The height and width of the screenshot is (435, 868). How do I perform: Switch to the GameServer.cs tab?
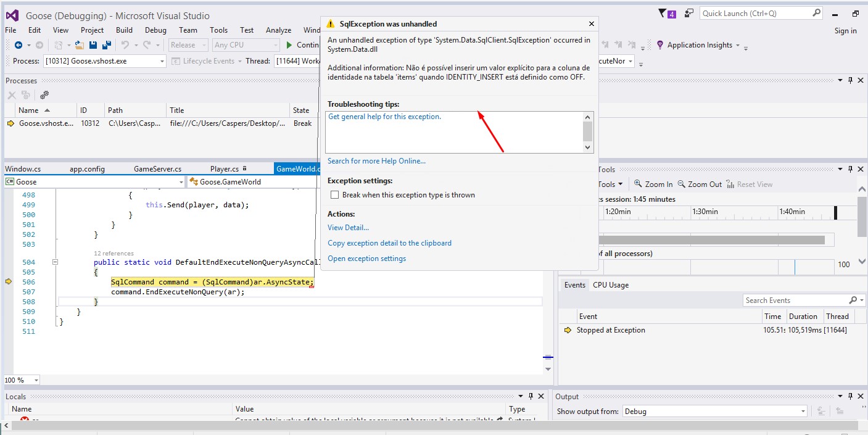click(x=157, y=168)
